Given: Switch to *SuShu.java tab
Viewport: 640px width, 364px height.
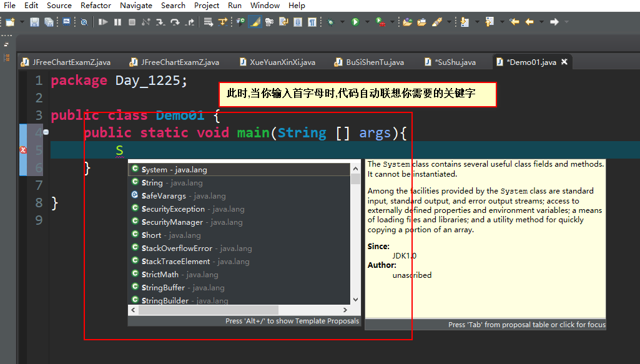Looking at the screenshot, I should [x=450, y=62].
